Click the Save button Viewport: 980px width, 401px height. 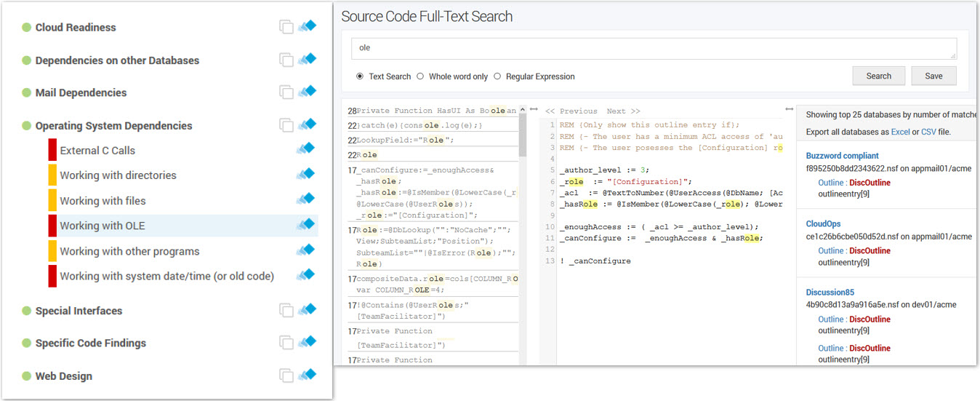pos(933,76)
